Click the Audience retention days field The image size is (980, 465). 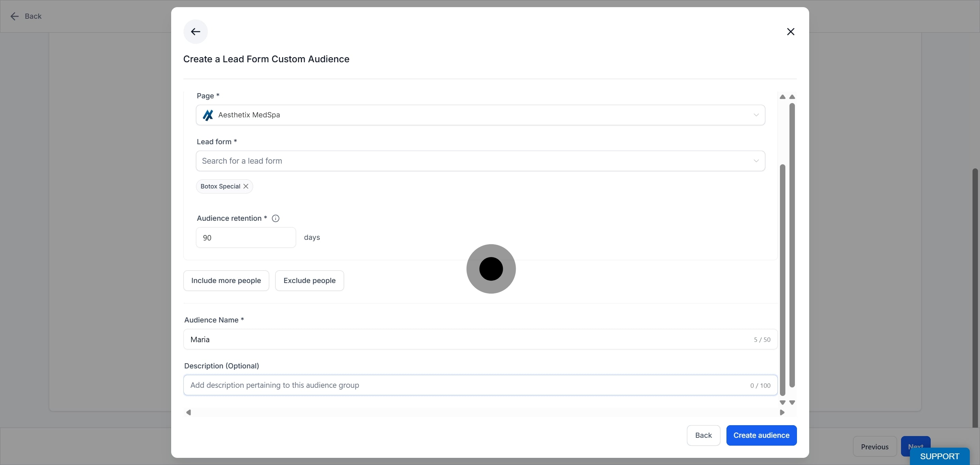click(x=246, y=238)
